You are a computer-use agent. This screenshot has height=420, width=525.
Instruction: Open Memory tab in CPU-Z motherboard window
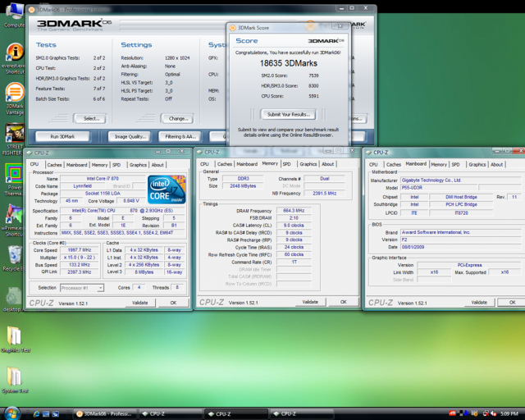439,164
